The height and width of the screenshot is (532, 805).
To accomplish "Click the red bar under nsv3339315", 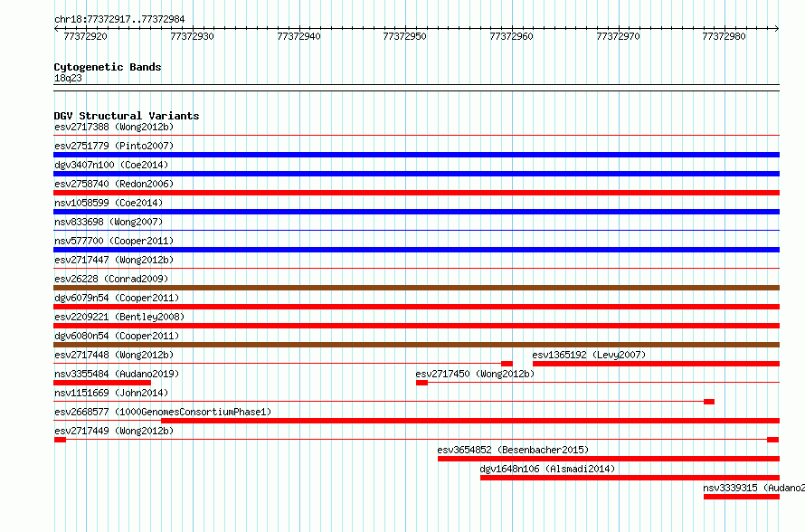I will coord(742,497).
